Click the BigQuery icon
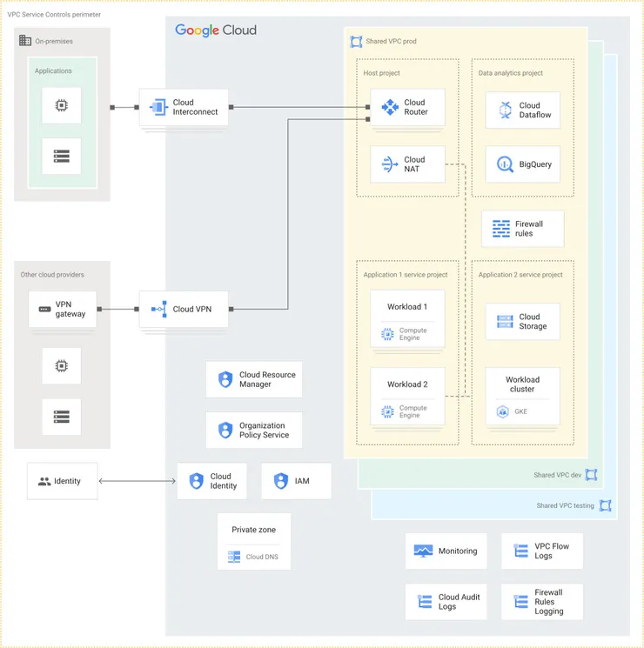This screenshot has width=644, height=648. click(x=505, y=164)
